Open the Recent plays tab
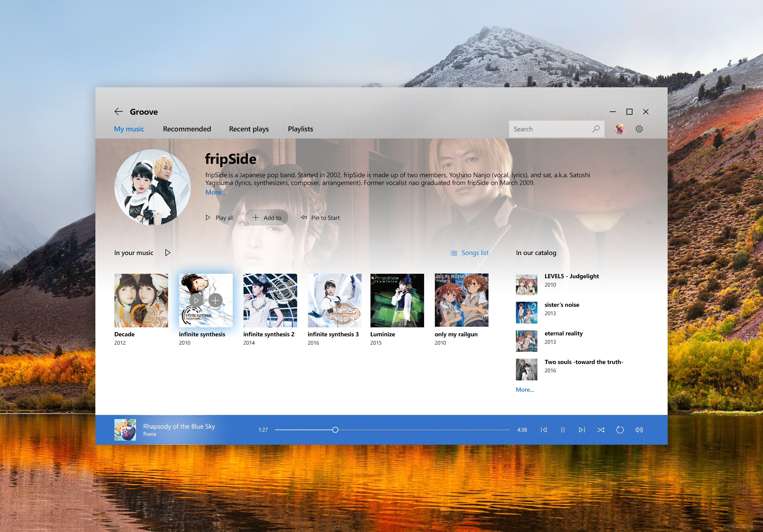The height and width of the screenshot is (532, 763). click(x=249, y=129)
